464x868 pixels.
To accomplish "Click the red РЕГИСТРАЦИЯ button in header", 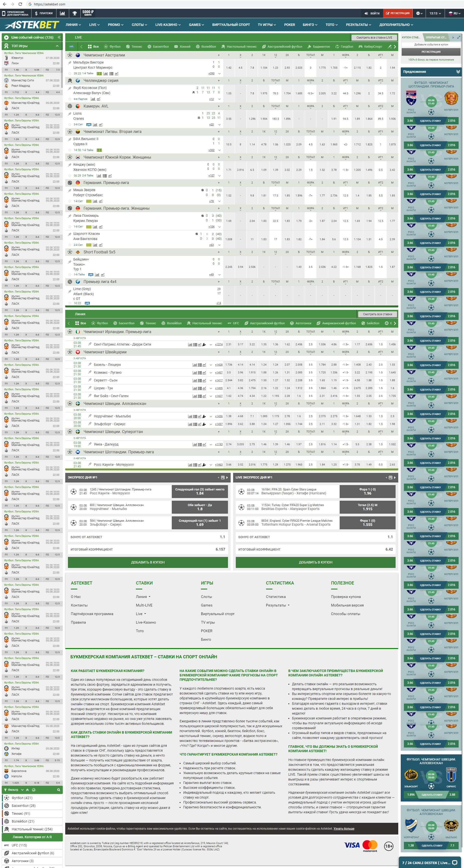I will coord(398,13).
